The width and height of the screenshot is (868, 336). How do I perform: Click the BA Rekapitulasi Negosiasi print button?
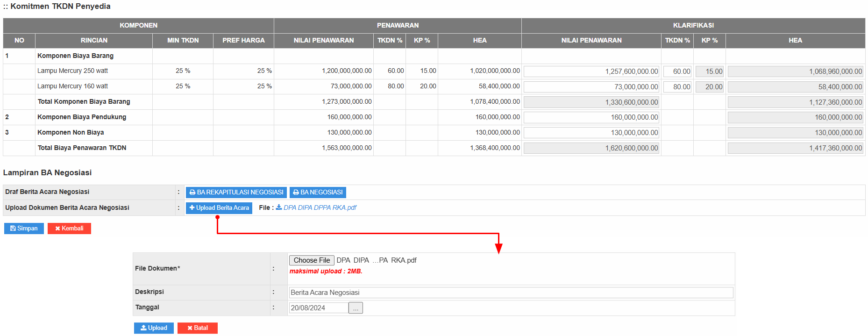pyautogui.click(x=236, y=193)
